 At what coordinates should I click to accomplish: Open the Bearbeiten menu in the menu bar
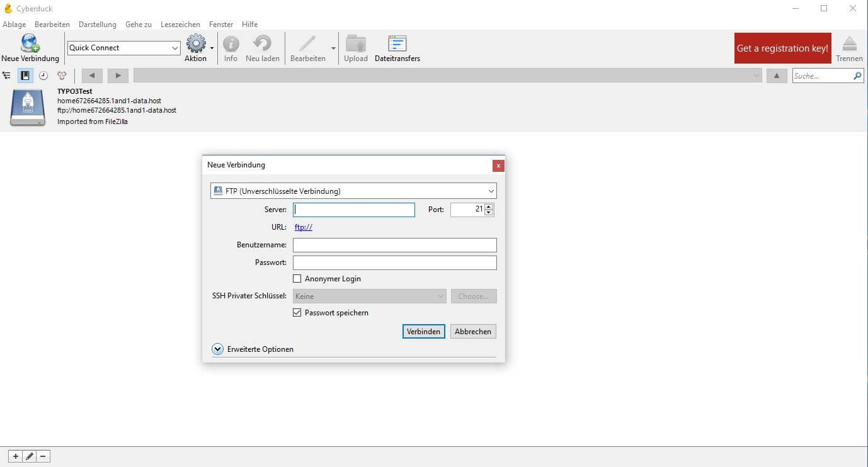click(x=52, y=25)
